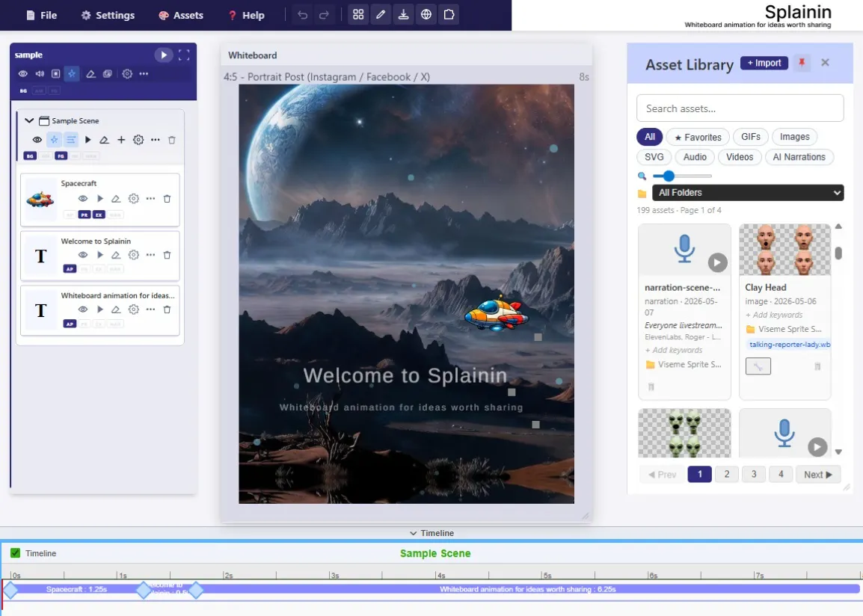
Task: Play the narration-scene audio asset
Action: (x=717, y=262)
